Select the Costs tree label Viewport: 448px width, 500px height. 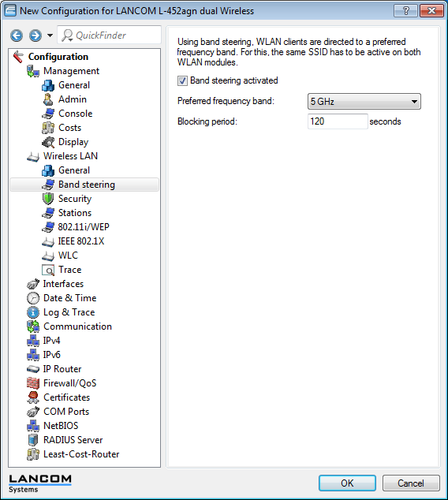pyautogui.click(x=70, y=128)
